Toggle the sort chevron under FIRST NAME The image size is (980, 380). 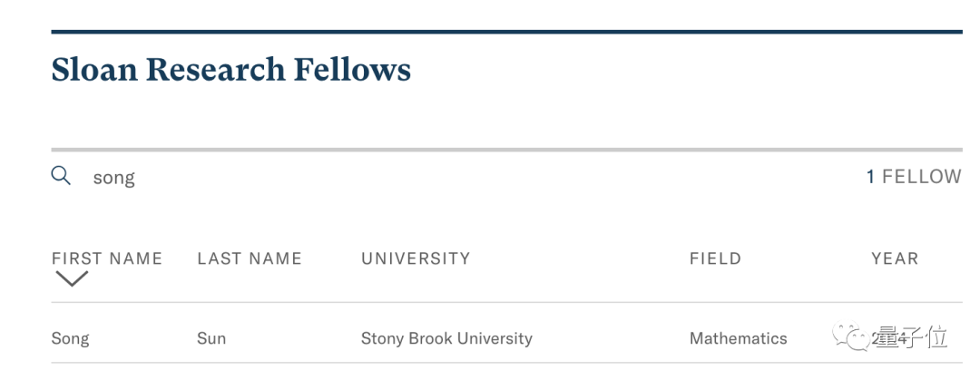(72, 279)
